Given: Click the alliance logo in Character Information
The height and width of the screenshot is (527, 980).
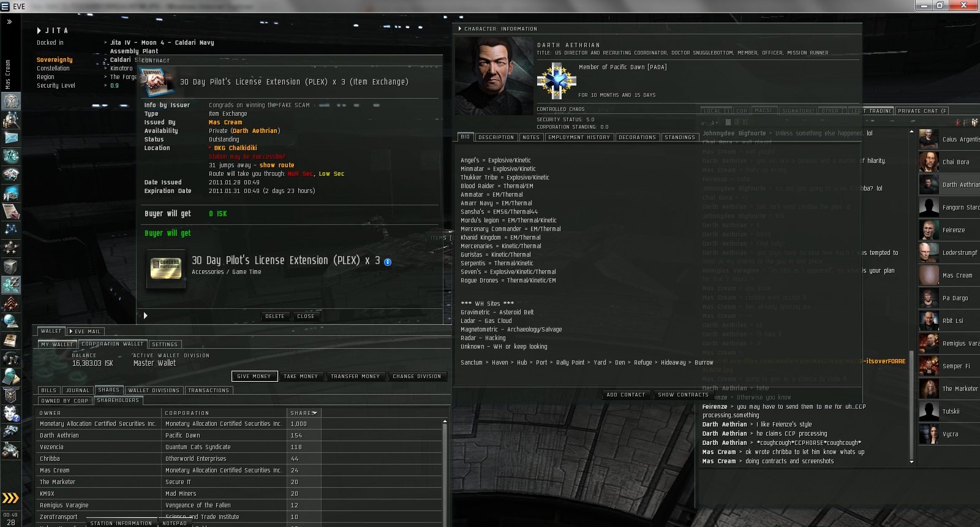Looking at the screenshot, I should pyautogui.click(x=557, y=80).
